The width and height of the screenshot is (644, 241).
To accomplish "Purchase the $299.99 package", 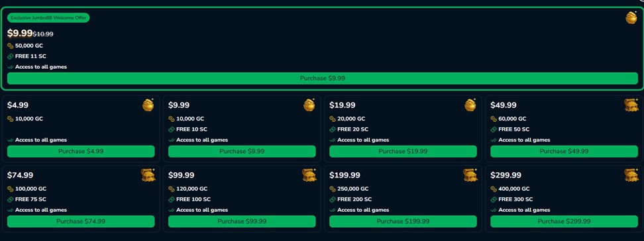I will pos(564,221).
